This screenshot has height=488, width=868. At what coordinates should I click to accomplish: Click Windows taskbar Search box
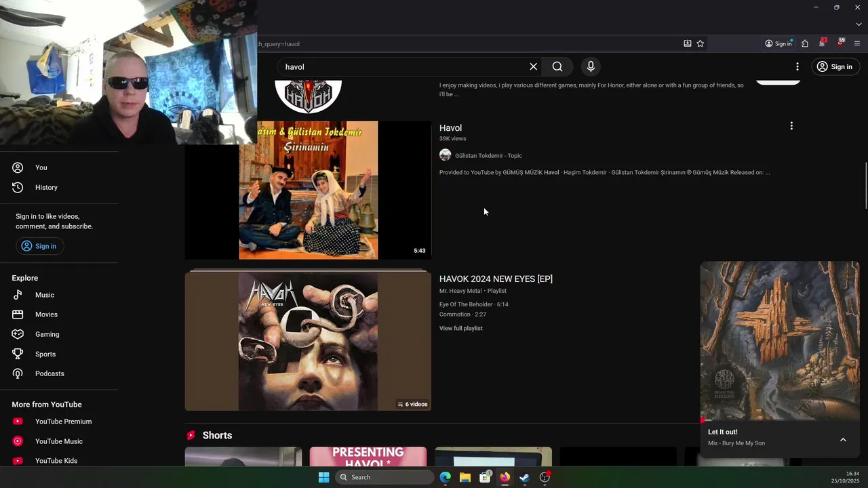click(x=384, y=477)
